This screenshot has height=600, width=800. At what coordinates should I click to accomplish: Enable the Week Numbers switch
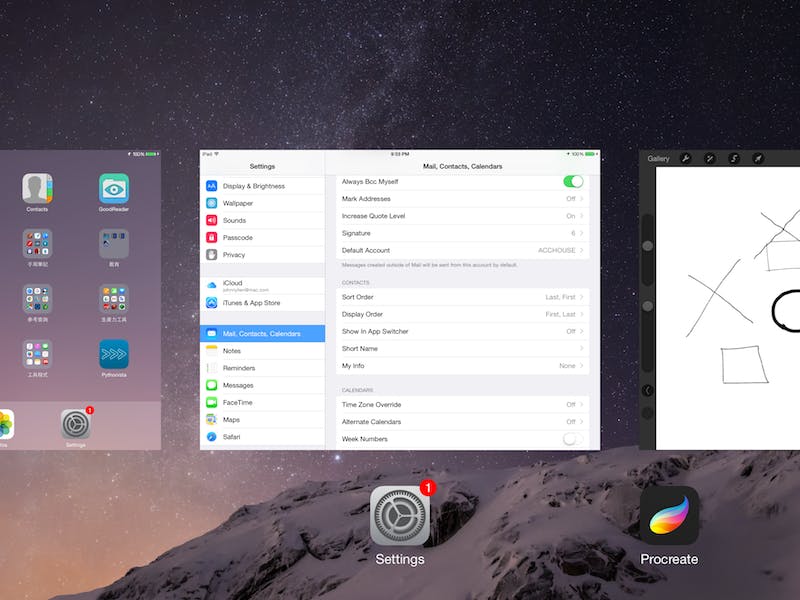(573, 439)
